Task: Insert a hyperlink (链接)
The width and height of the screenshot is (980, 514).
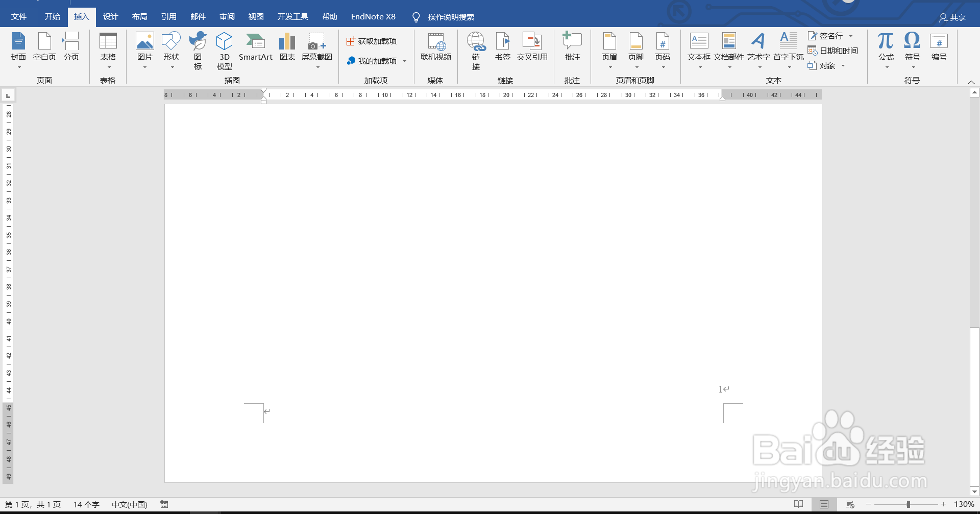Action: click(476, 50)
